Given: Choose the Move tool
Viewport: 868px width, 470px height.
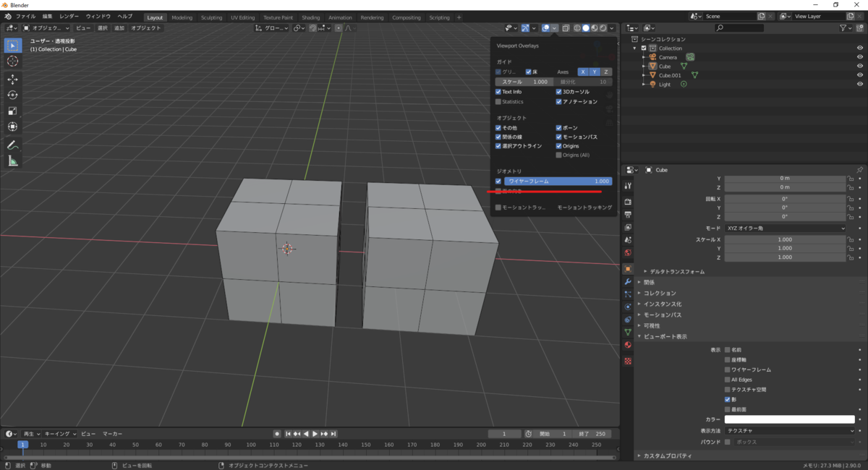Looking at the screenshot, I should (12, 80).
